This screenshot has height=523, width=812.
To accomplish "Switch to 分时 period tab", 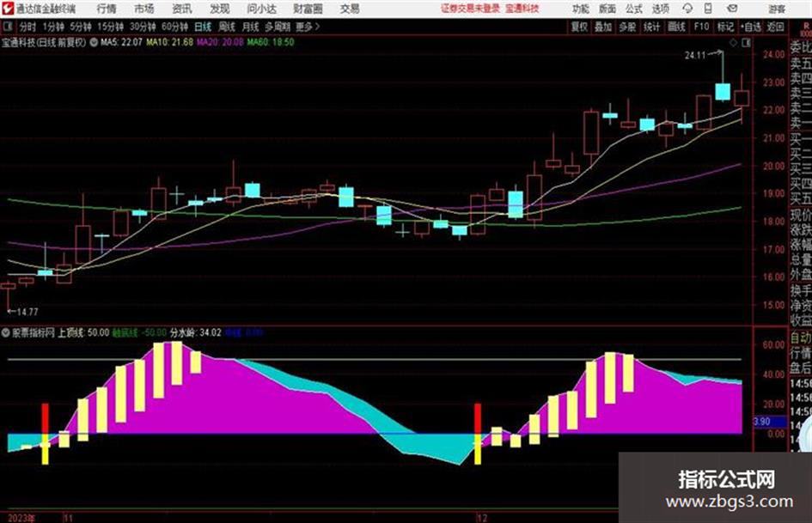I will (27, 27).
